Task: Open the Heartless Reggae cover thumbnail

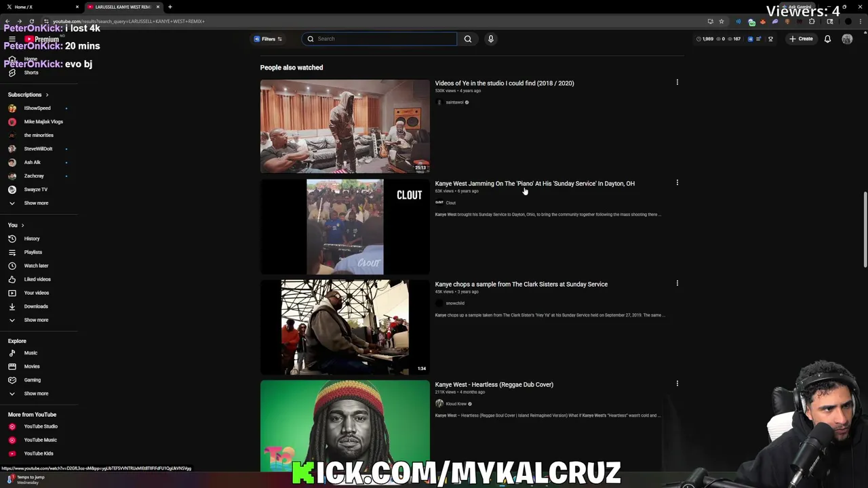Action: coord(344,426)
